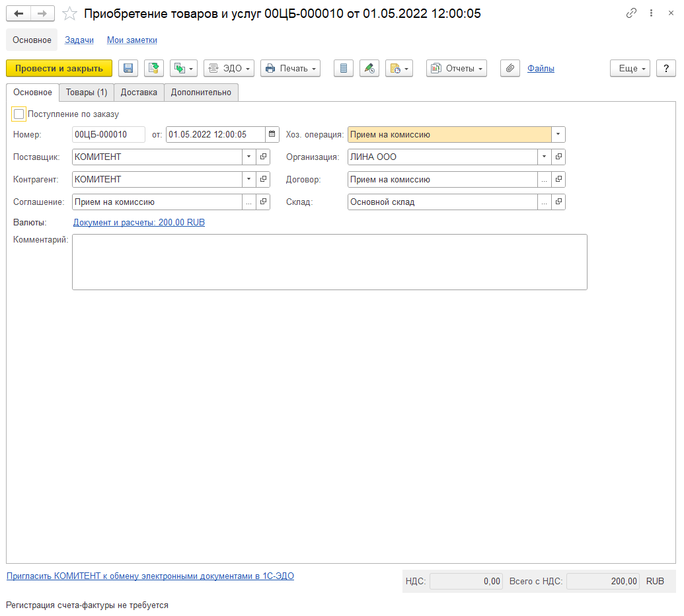The height and width of the screenshot is (616, 684).
Task: Switch to the 'Товары (1)' tab
Action: (x=87, y=93)
